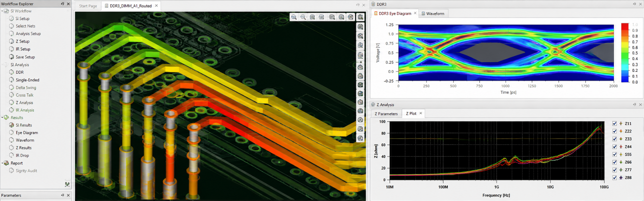Close the DDR3 Eye Diagram tab
This screenshot has height=201, width=644.
(x=415, y=13)
